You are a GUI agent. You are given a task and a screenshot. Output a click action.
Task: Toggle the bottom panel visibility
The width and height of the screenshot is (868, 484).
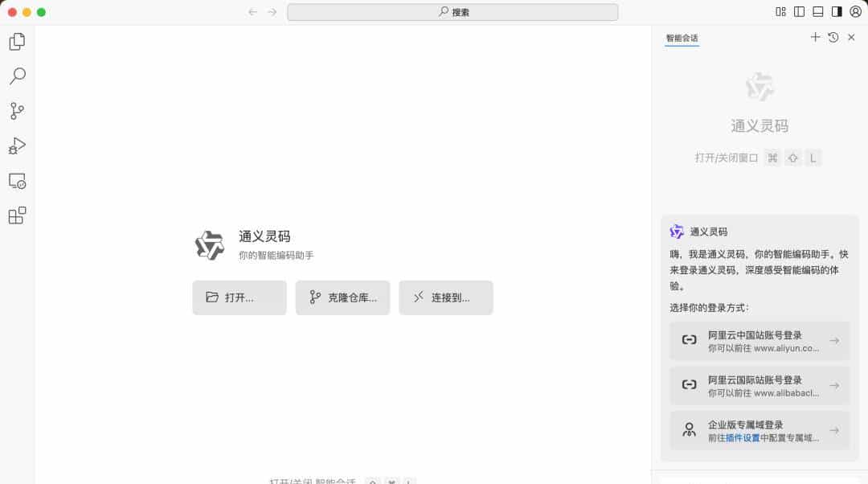[x=818, y=12]
